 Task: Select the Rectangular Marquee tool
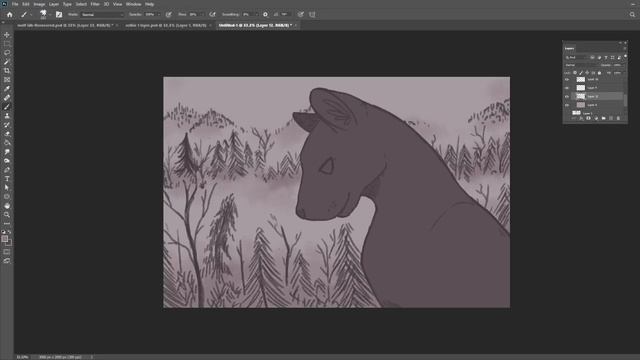(7, 44)
